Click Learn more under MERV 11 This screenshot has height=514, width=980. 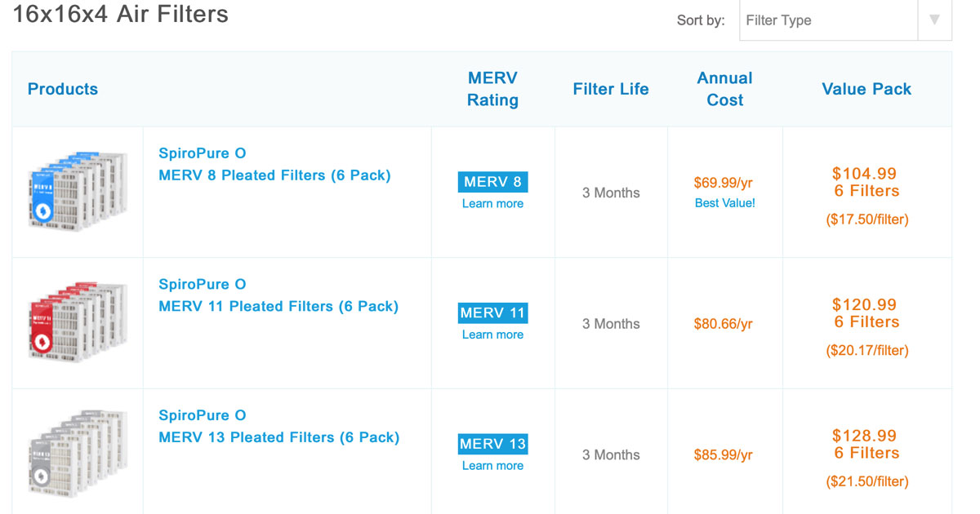point(492,335)
